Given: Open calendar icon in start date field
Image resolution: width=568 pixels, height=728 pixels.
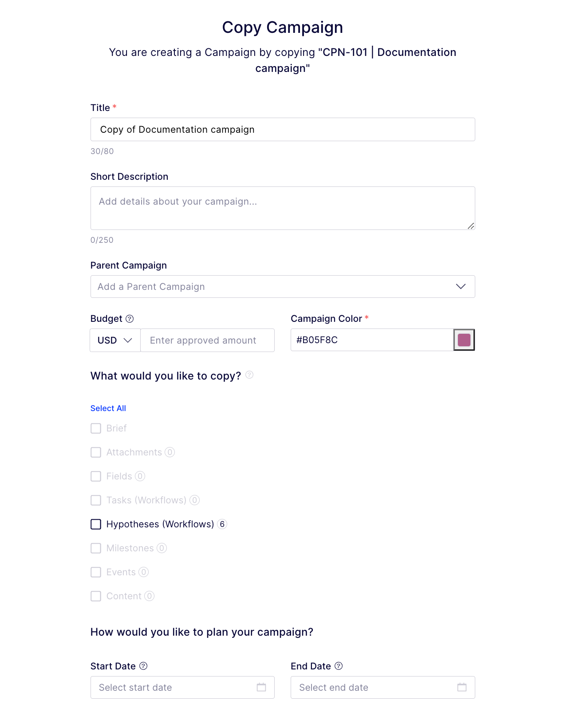Looking at the screenshot, I should click(261, 687).
